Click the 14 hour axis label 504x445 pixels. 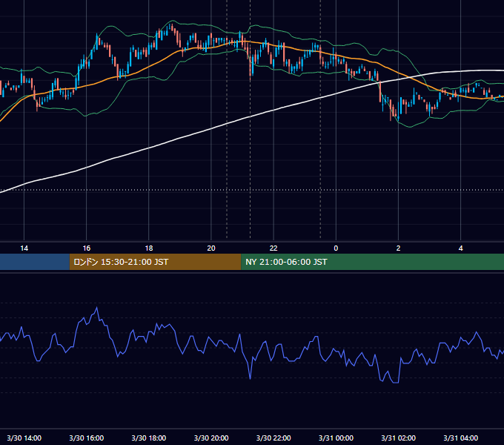(24, 248)
